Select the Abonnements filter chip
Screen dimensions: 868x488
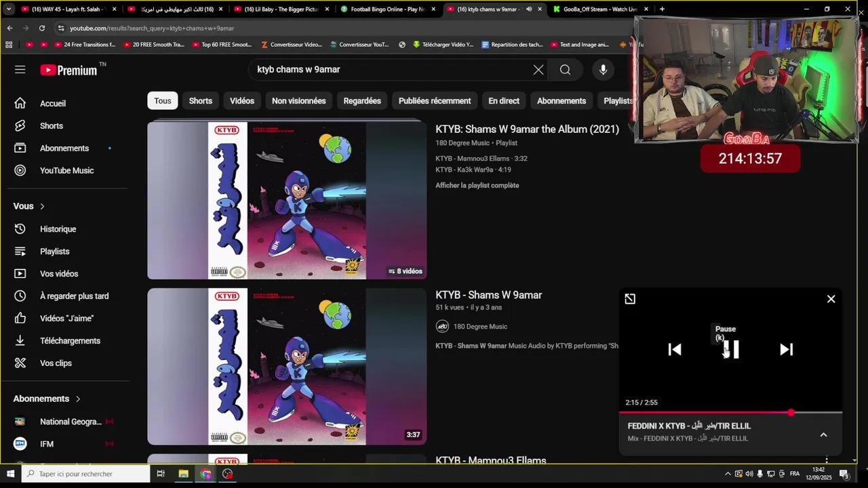pyautogui.click(x=561, y=101)
